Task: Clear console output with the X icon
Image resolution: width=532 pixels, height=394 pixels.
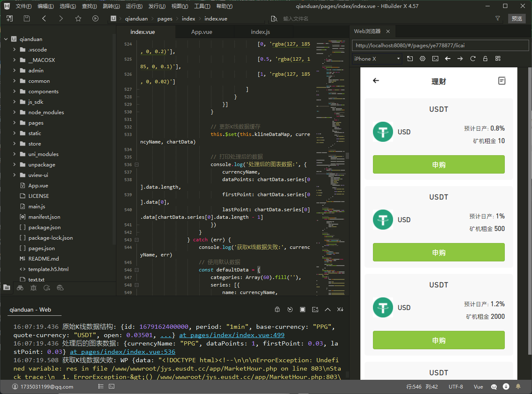Action: (340, 310)
